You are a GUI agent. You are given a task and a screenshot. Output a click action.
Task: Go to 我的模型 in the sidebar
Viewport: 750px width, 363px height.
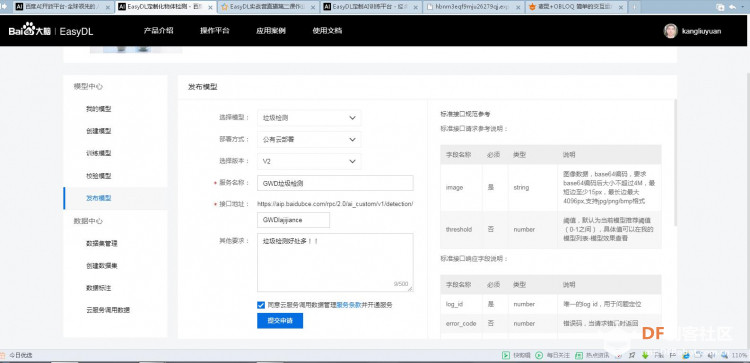pos(99,109)
